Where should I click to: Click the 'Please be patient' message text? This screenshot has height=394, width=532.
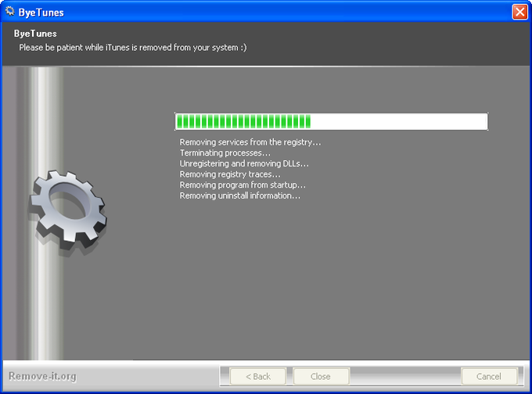(x=133, y=48)
